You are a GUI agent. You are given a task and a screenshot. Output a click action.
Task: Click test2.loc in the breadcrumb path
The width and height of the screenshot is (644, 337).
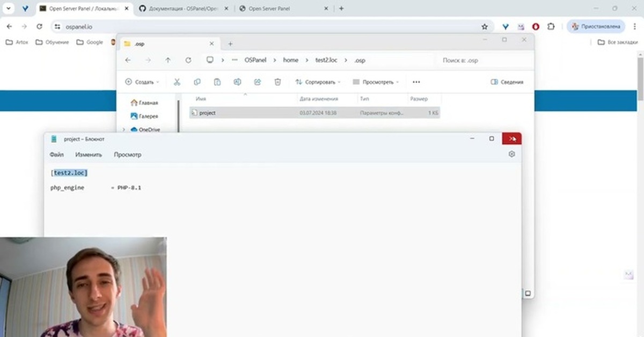326,61
